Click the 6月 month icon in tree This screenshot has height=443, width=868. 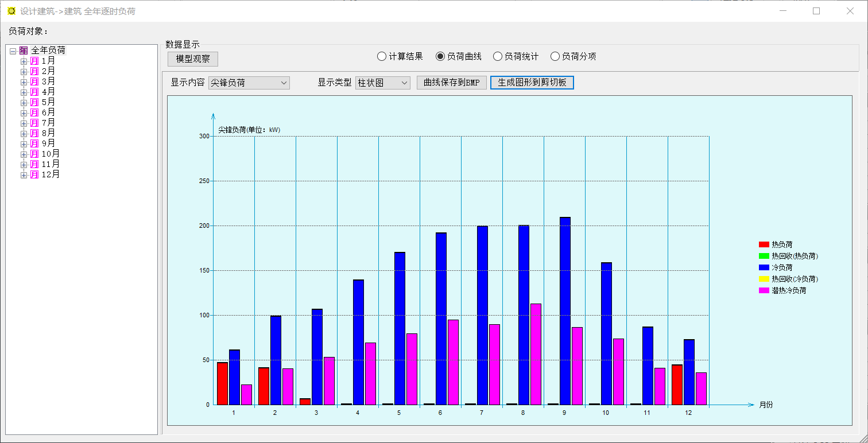(34, 112)
